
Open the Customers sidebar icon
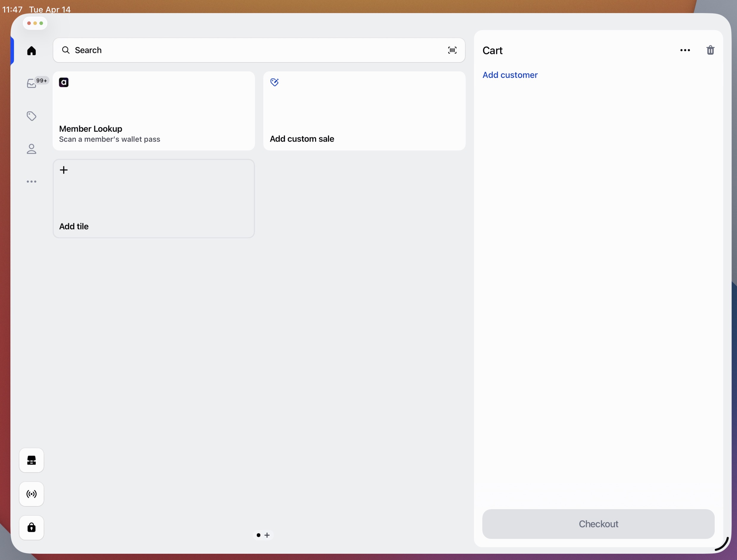pos(31,149)
